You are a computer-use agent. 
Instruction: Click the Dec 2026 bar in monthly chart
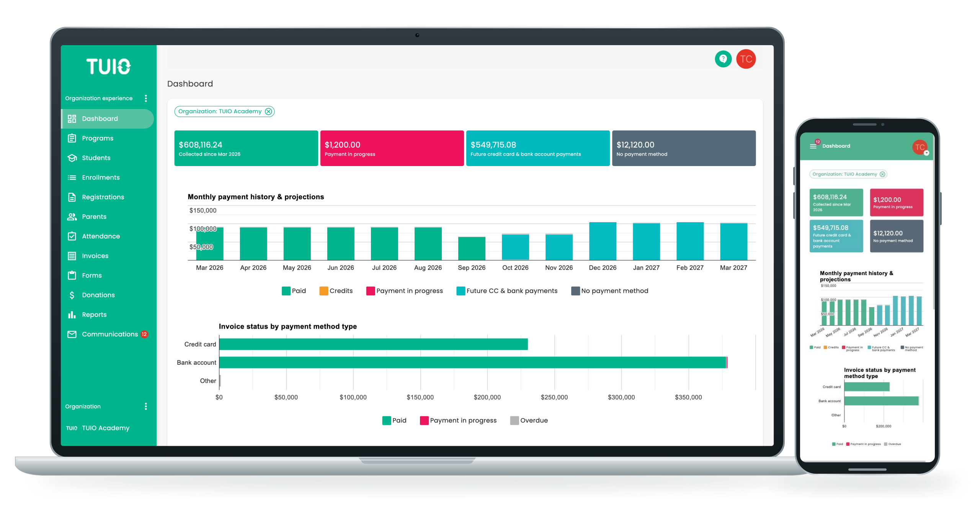(x=602, y=241)
